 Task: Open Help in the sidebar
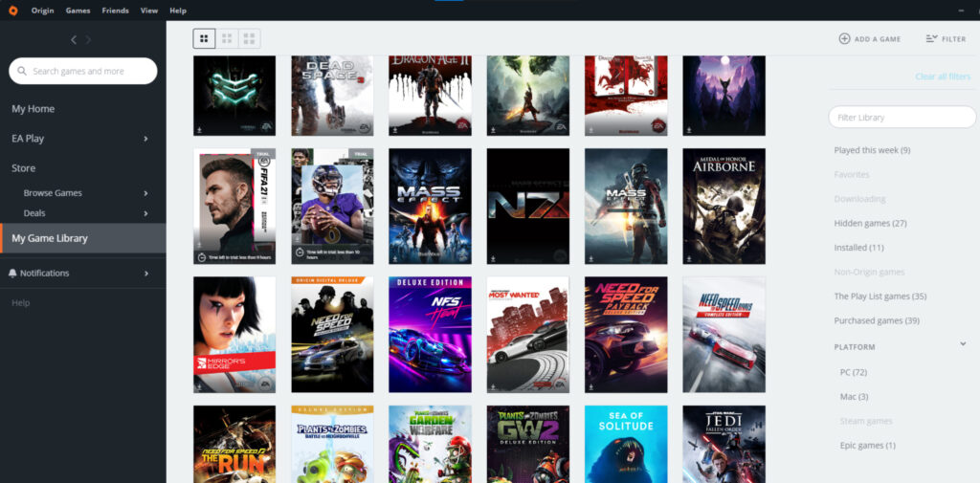[21, 303]
